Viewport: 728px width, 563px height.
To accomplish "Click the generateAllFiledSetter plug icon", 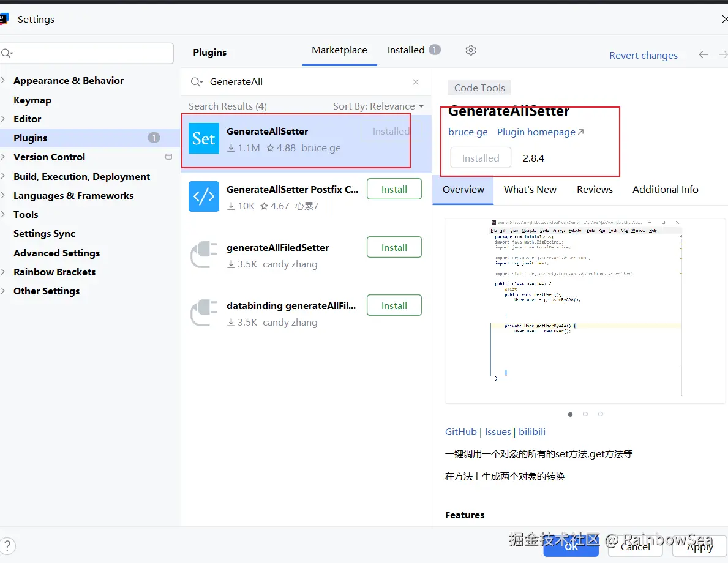I will [204, 255].
